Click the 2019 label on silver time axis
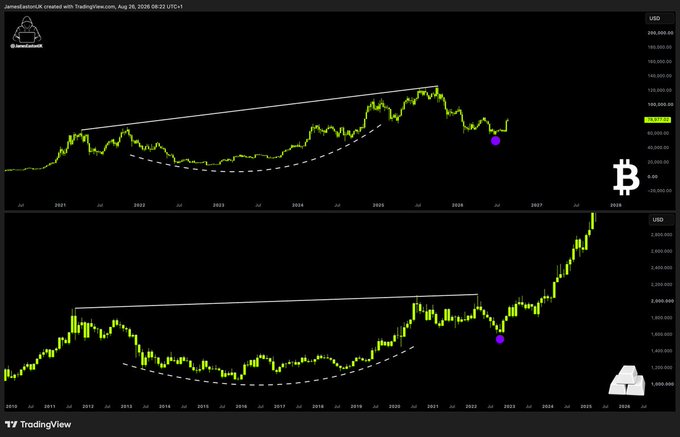Screen dimensions: 680x437 tap(356, 407)
